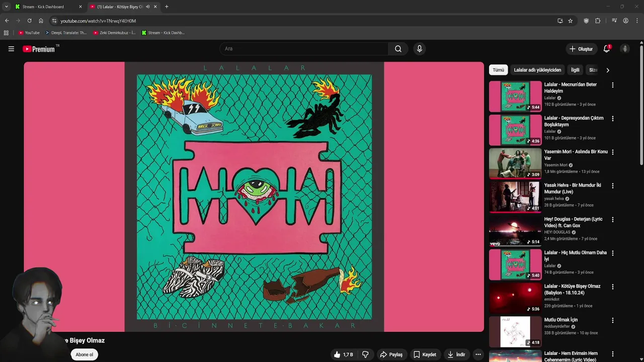Screen dimensions: 644x362
Task: Open Yasemin Mori video thumbnail
Action: coord(515,163)
